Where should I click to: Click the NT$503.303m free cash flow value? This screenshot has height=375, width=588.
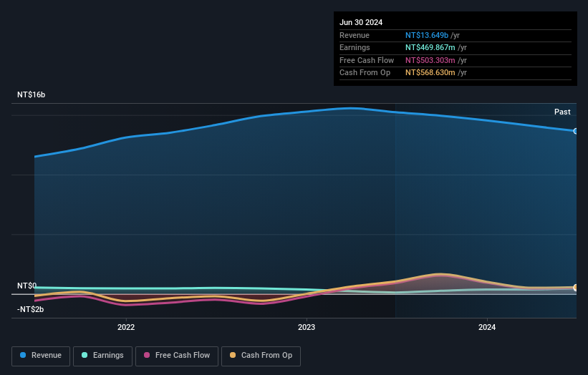coord(430,60)
